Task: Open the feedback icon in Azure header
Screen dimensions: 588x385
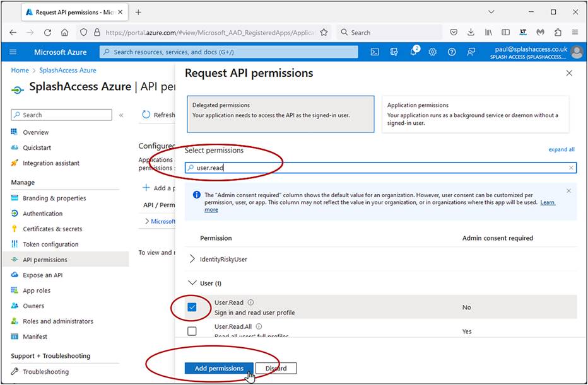Action: pyautogui.click(x=471, y=52)
